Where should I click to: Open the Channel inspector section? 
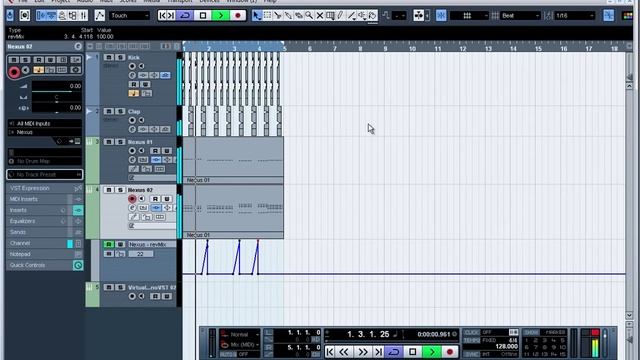tap(44, 243)
